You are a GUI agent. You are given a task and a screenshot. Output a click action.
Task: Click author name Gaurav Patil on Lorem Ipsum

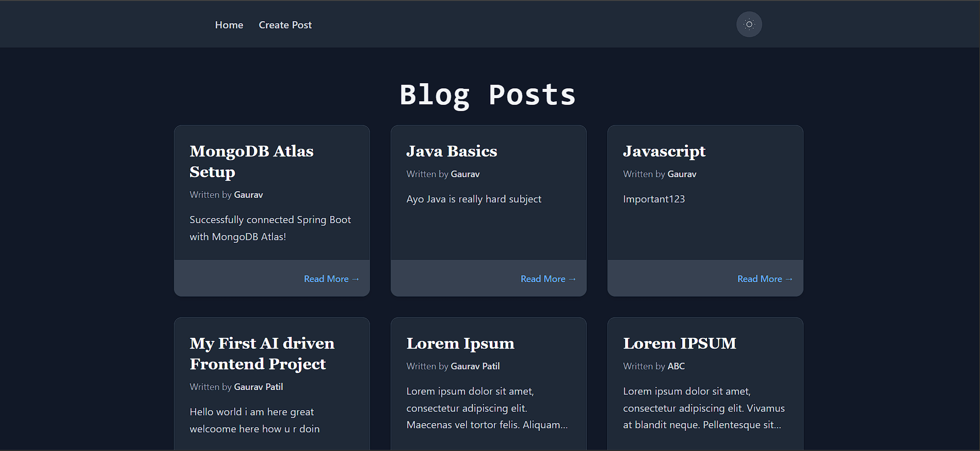coord(475,366)
